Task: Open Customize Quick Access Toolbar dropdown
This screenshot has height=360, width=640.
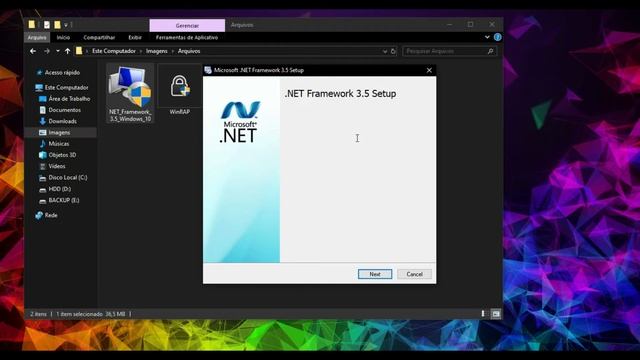Action: click(66, 25)
